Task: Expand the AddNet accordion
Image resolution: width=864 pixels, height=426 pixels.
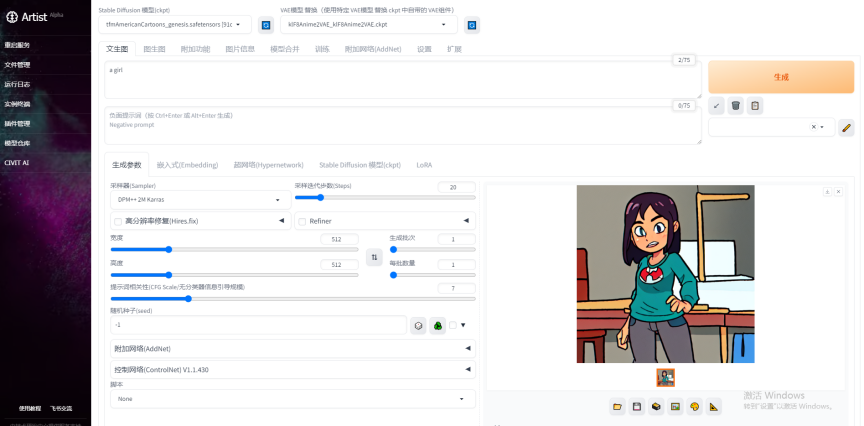Action: (x=293, y=349)
